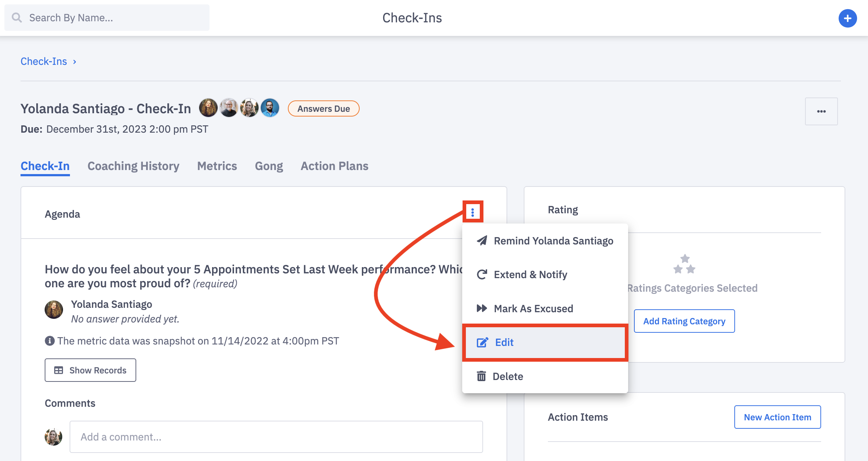868x461 pixels.
Task: Click the bearded participant avatar in header
Action: [x=270, y=108]
